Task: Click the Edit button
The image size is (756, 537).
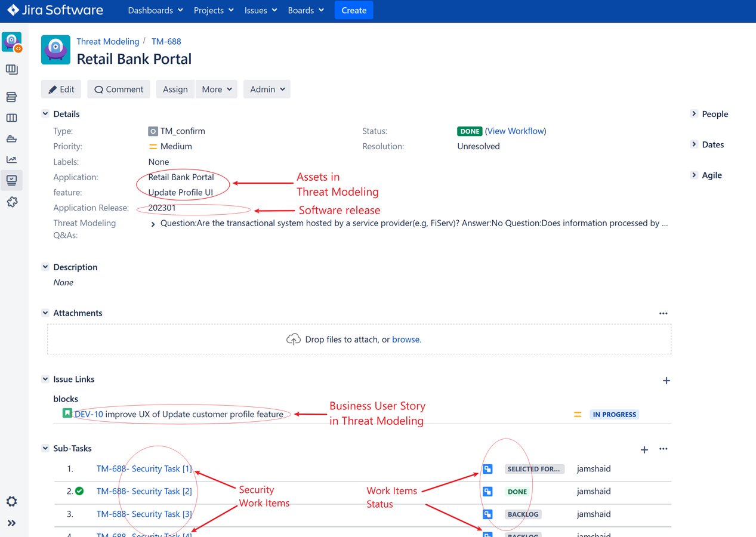Action: point(61,89)
